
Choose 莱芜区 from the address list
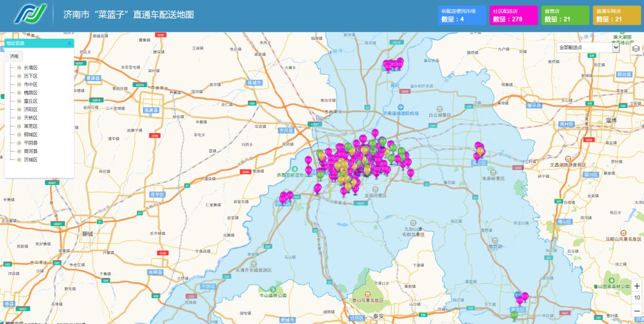[30, 126]
